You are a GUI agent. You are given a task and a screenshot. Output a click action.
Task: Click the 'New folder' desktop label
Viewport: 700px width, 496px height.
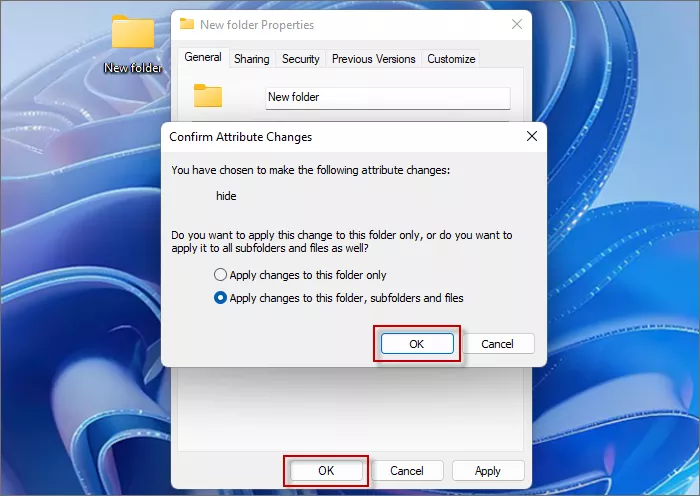tap(133, 68)
